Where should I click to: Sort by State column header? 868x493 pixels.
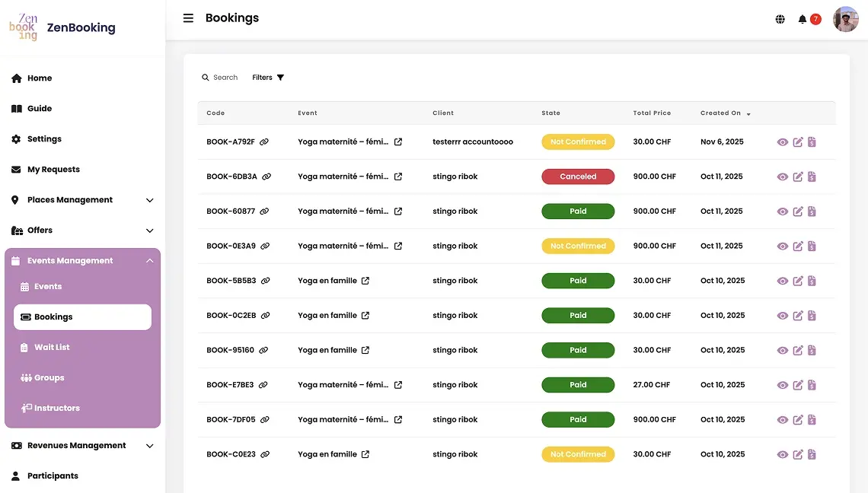point(550,113)
